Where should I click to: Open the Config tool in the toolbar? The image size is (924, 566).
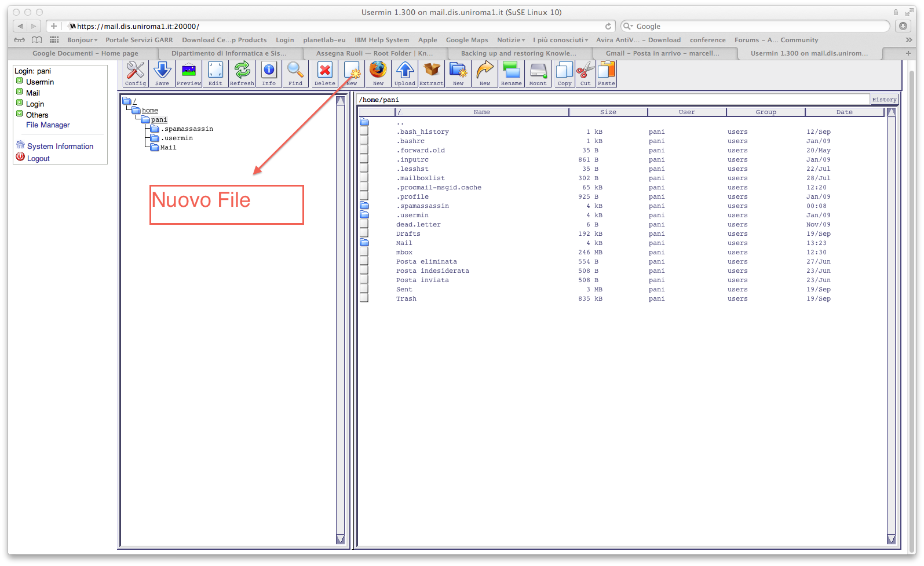pos(135,74)
